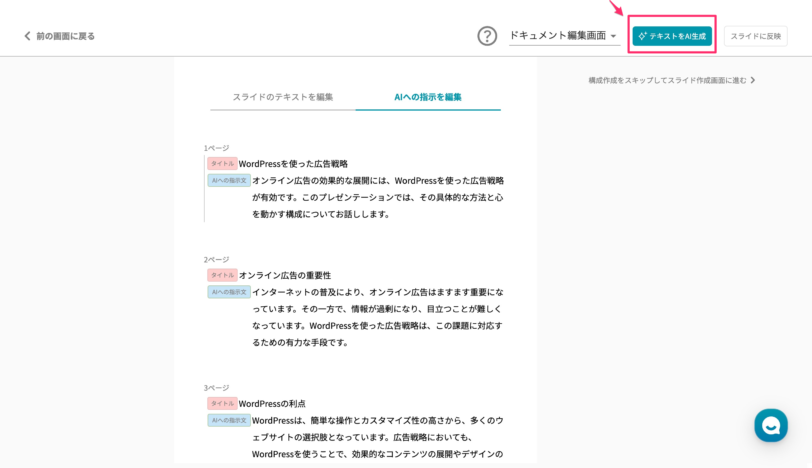This screenshot has width=812, height=468.
Task: Click the AIへの指示文 tag on page 1
Action: [229, 181]
